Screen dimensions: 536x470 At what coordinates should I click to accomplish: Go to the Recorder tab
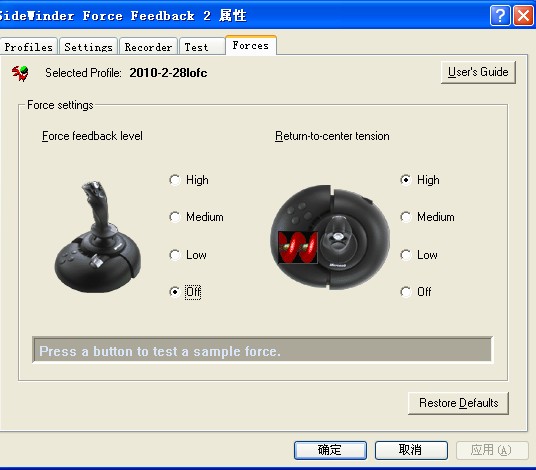148,46
